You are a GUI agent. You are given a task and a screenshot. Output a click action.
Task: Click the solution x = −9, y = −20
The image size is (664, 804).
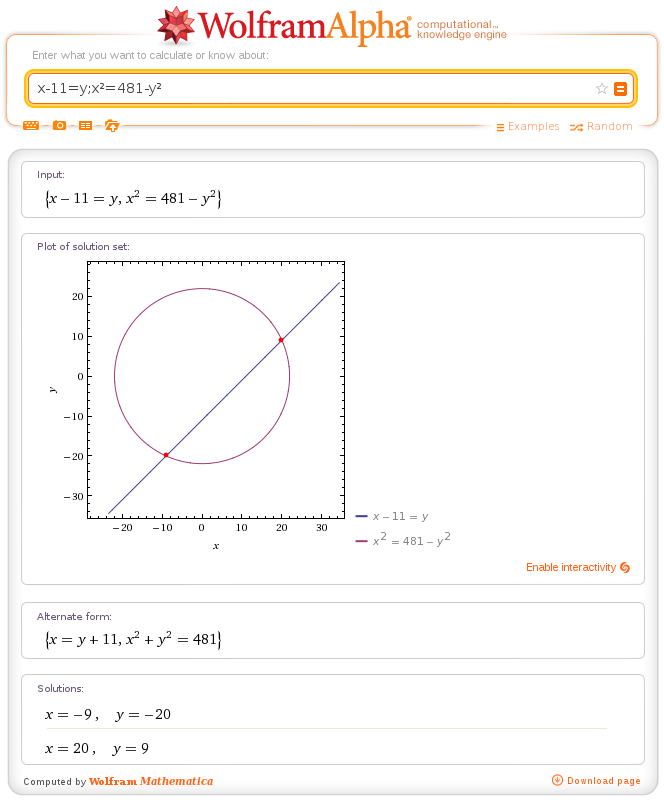[x=108, y=714]
